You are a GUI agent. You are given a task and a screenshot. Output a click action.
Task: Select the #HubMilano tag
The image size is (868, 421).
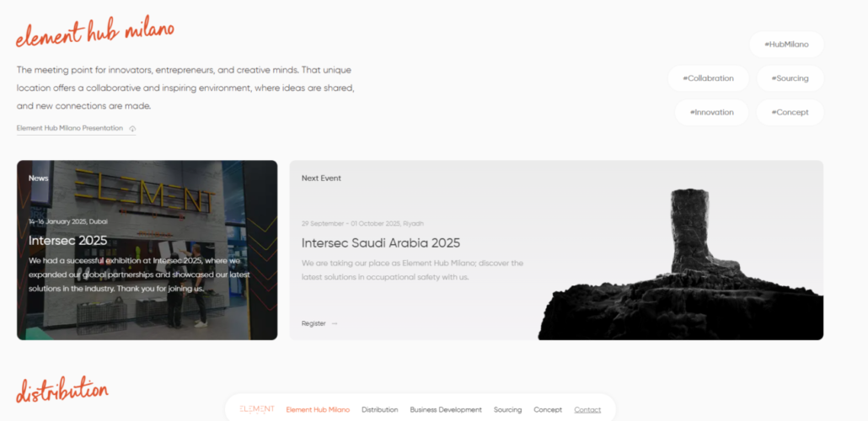click(786, 45)
